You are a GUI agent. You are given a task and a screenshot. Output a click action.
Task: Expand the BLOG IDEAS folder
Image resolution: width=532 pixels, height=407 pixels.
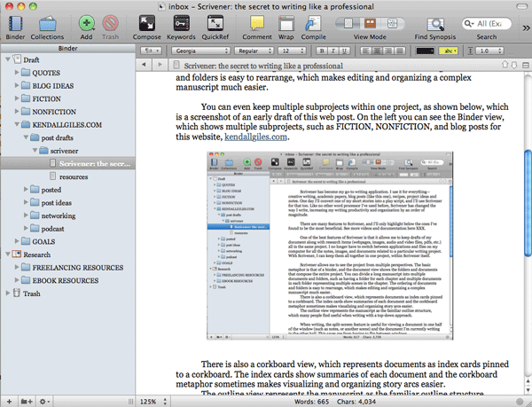pos(17,85)
